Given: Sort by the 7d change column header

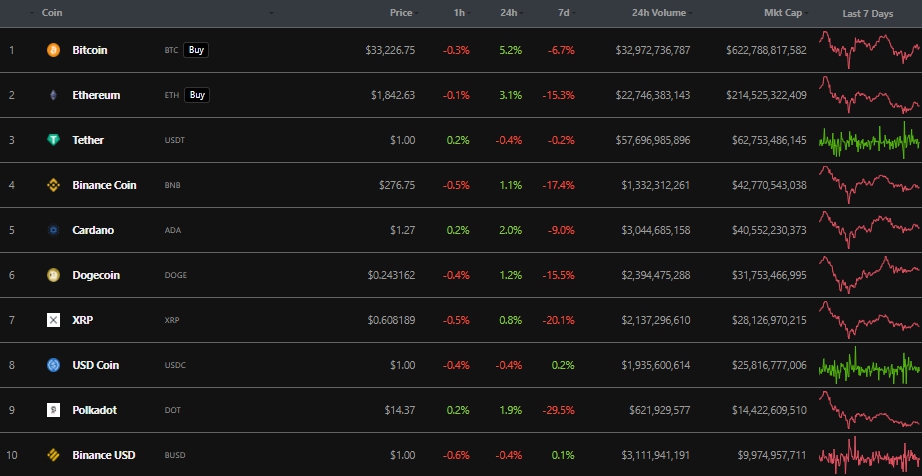Looking at the screenshot, I should [566, 13].
